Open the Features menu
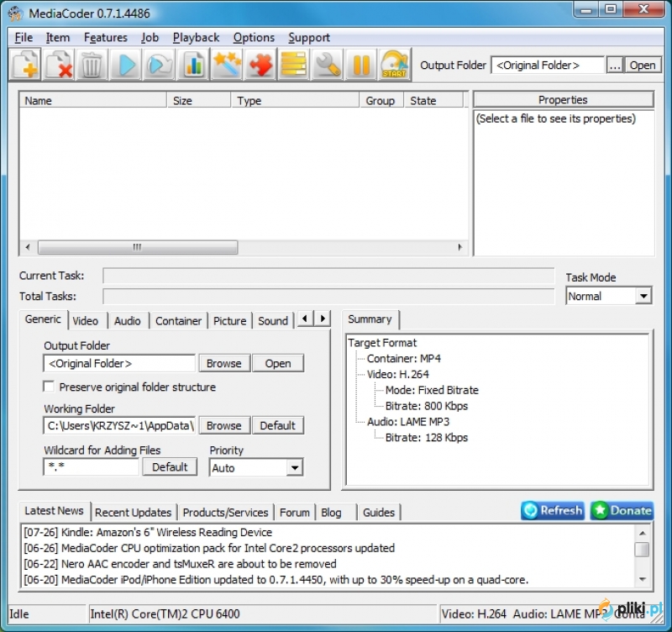Image resolution: width=672 pixels, height=632 pixels. click(x=106, y=38)
